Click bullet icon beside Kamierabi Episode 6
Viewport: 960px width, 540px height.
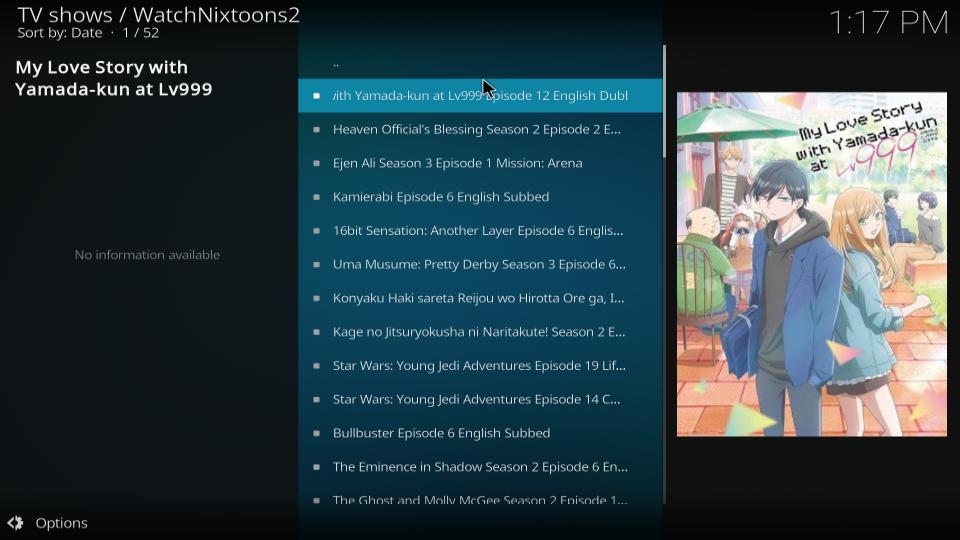316,197
